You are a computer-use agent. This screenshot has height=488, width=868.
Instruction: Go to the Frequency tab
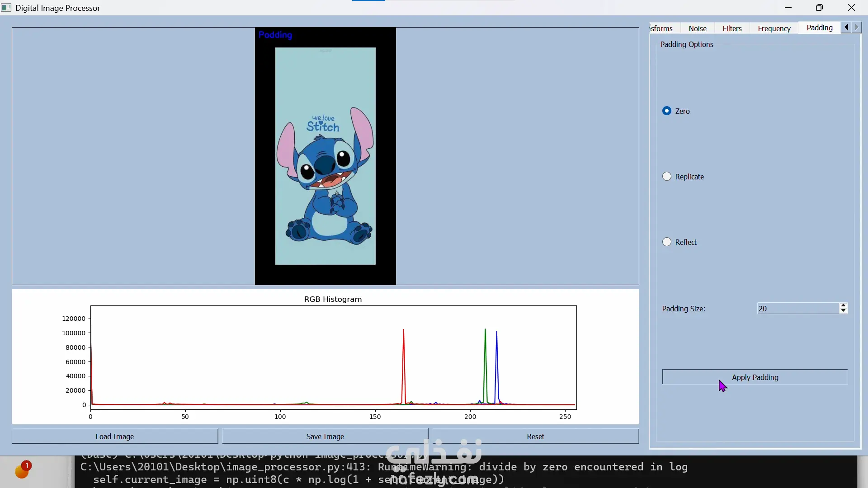(x=774, y=28)
